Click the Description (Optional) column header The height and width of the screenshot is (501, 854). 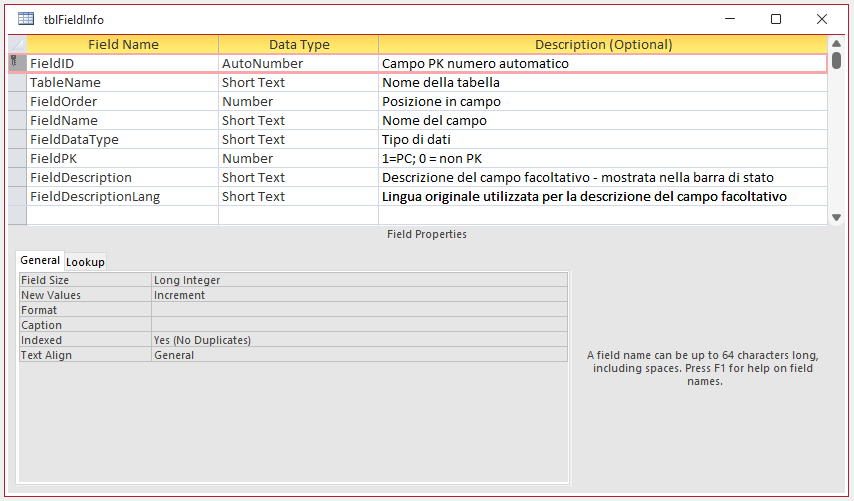pos(603,44)
